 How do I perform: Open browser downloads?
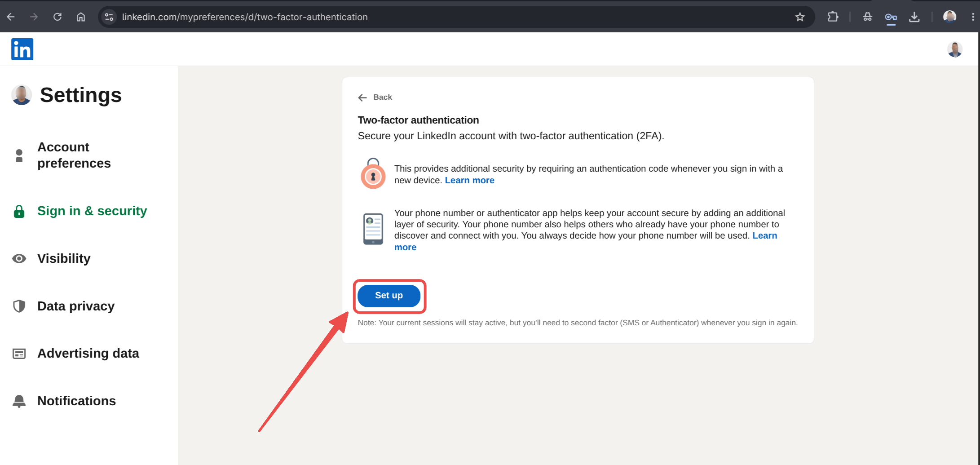point(914,17)
